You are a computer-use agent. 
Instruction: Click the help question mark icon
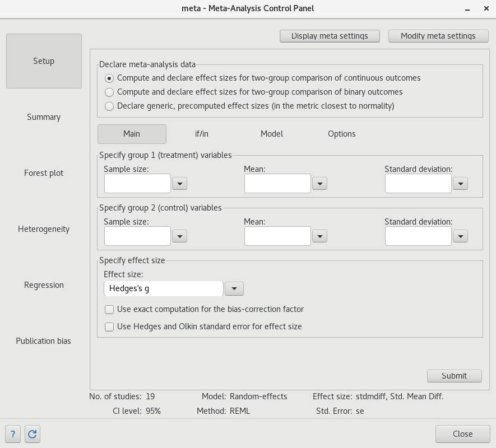(13, 433)
